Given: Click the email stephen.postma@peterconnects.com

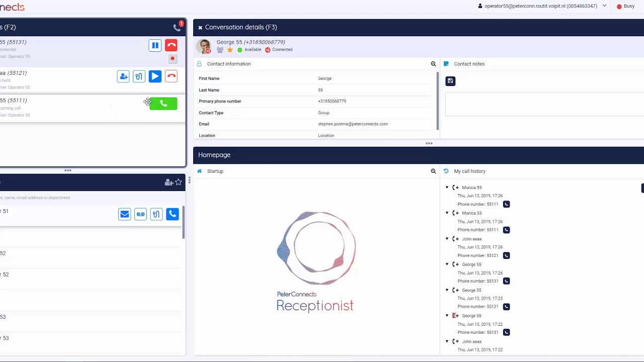Looking at the screenshot, I should pyautogui.click(x=353, y=124).
